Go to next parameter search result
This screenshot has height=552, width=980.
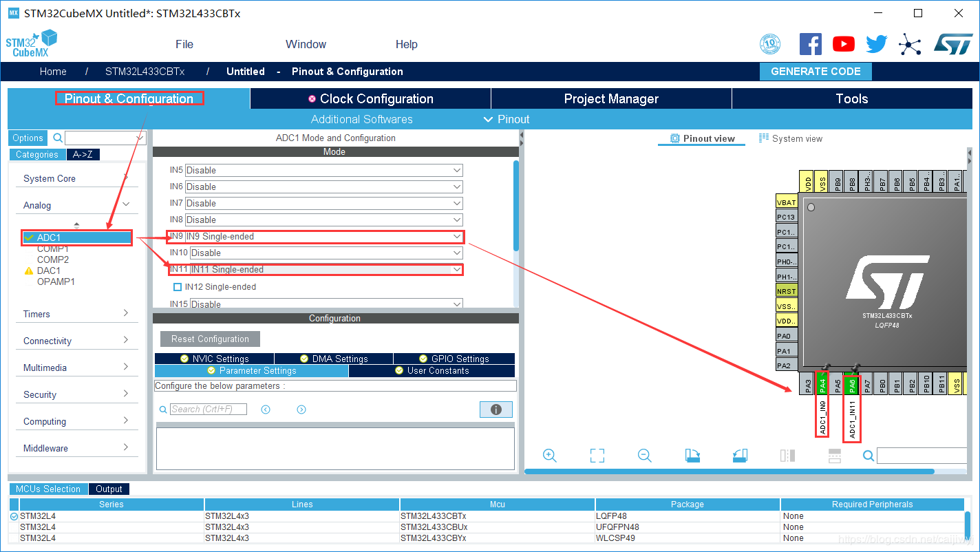(x=301, y=410)
